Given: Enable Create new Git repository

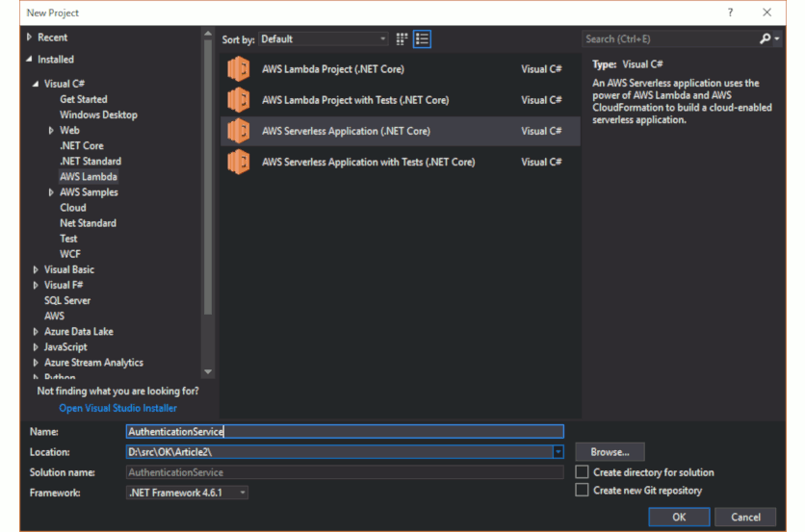Looking at the screenshot, I should pyautogui.click(x=582, y=491).
